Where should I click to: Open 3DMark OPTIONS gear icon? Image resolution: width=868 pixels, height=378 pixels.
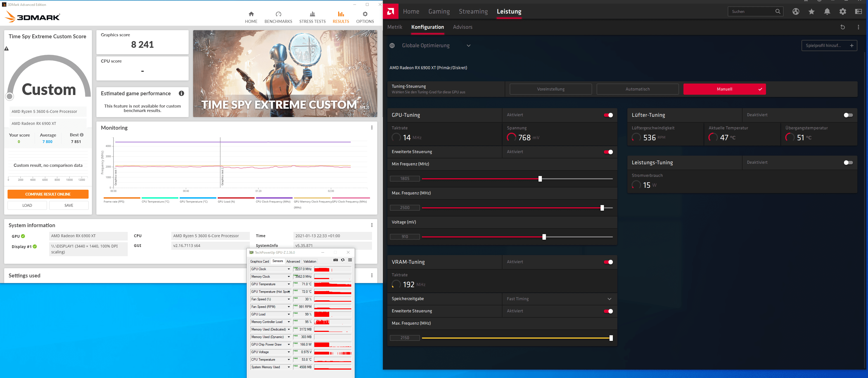[x=365, y=14]
